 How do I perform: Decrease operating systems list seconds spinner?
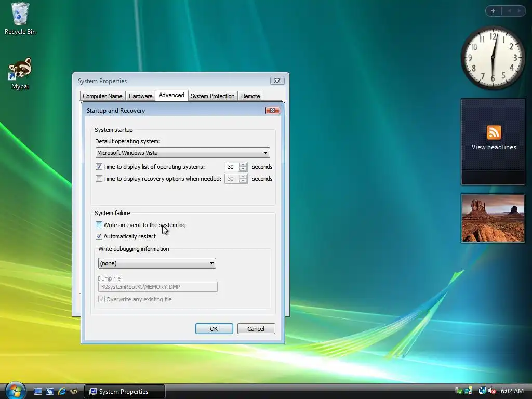243,169
